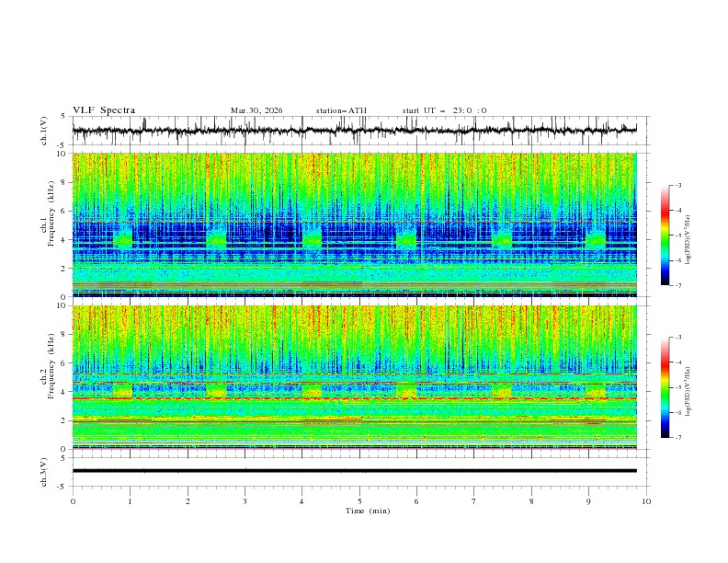Image resolution: width=728 pixels, height=563 pixels.
Task: Click time axis tick label "1"
Action: [x=130, y=501]
